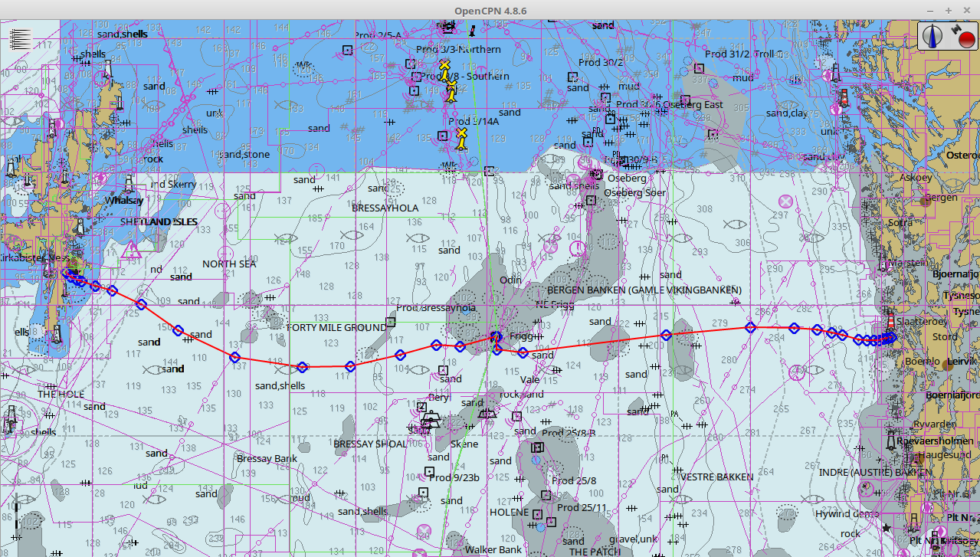Click the lighthouse symbol at Roevaersholmen

tap(891, 442)
